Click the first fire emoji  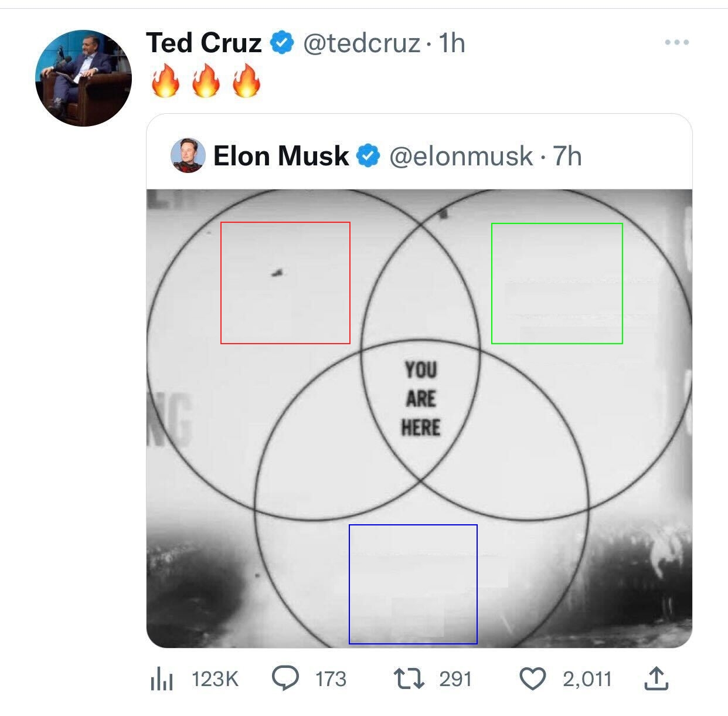pyautogui.click(x=165, y=80)
